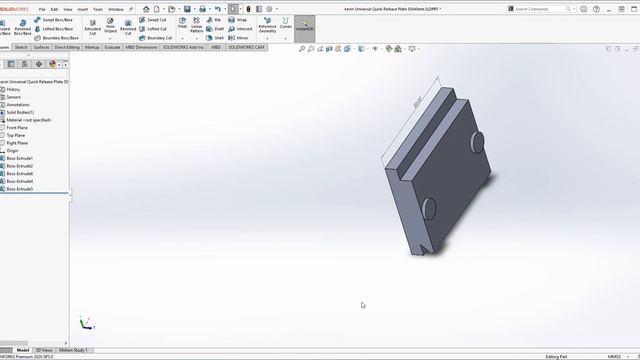Apply the Fillet tool
Viewport: 640px width, 360px height.
point(182,23)
